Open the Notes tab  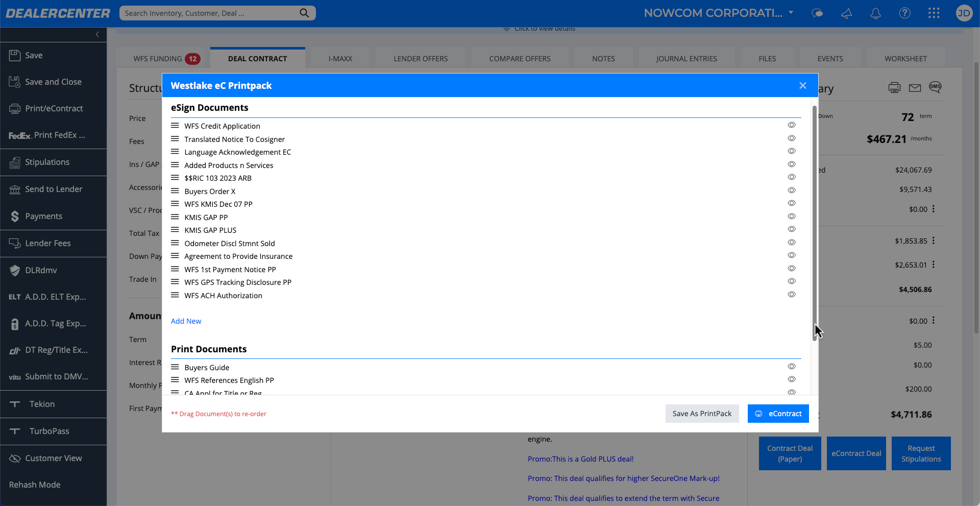pyautogui.click(x=603, y=59)
